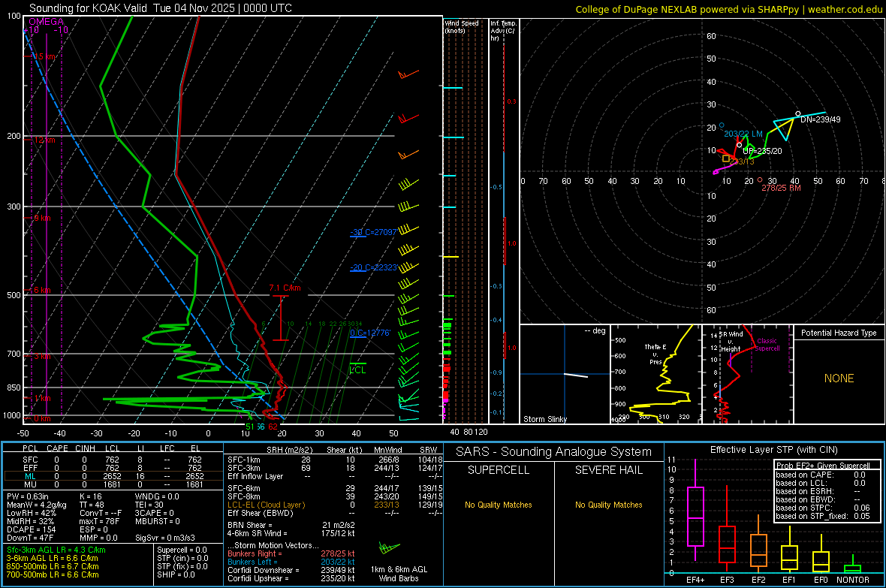Click the 'UP=235/20' hodograph label
The image size is (886, 588).
[x=762, y=151]
